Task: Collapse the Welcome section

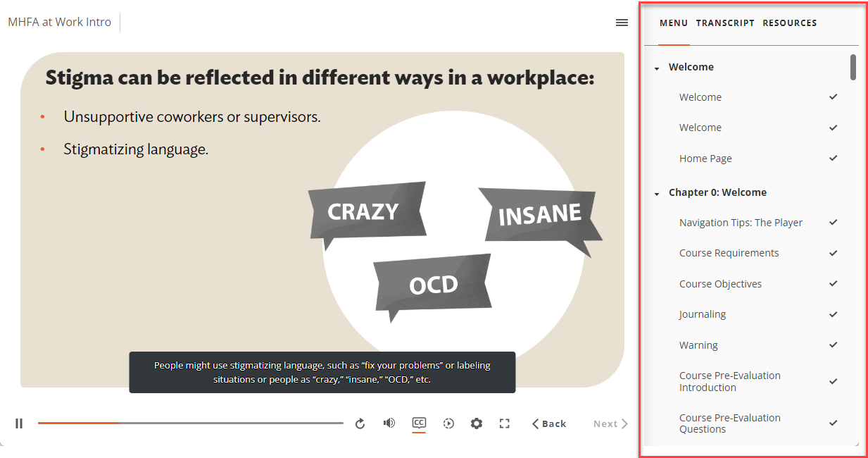Action: click(657, 68)
